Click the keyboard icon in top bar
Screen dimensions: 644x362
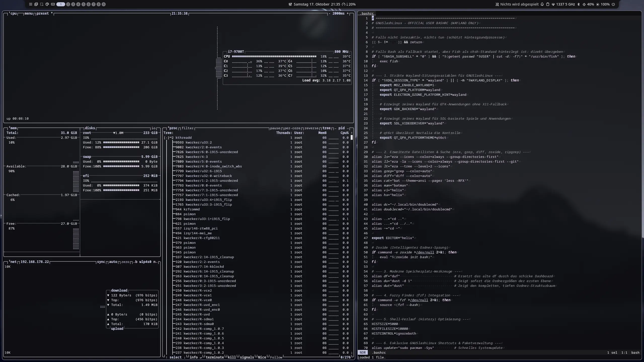pyautogui.click(x=53, y=4)
